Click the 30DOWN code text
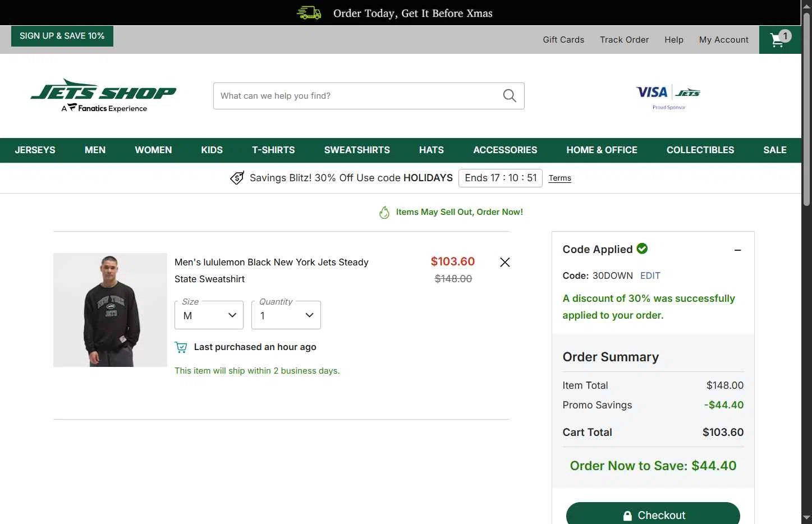The height and width of the screenshot is (524, 812). pos(613,275)
